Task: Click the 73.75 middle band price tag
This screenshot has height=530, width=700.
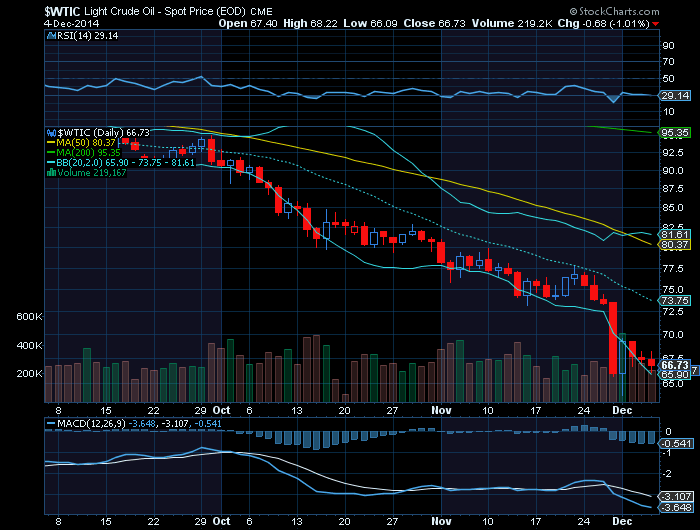Action: pos(675,300)
